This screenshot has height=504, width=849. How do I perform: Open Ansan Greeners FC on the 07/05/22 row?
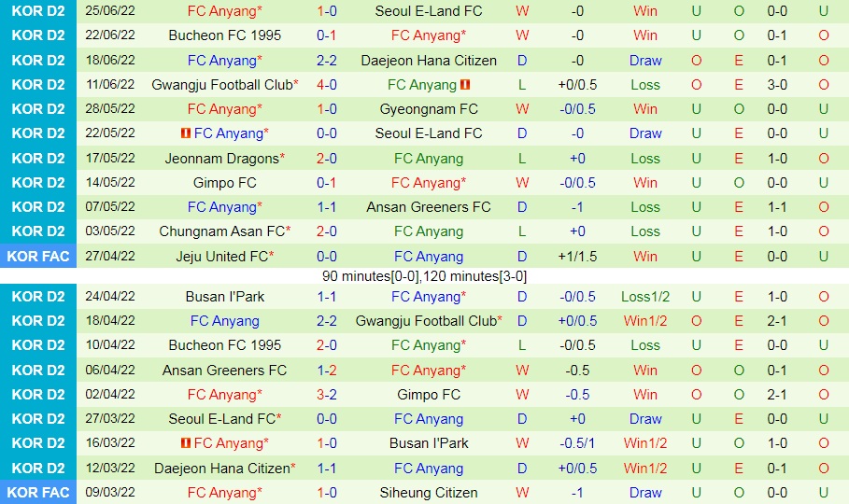point(429,207)
